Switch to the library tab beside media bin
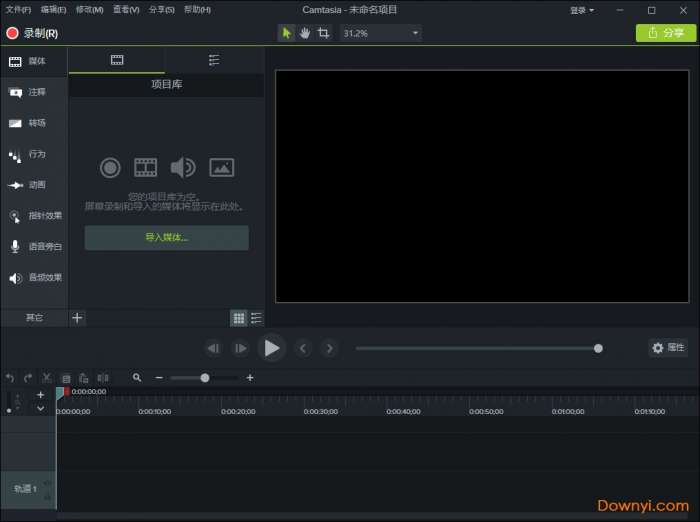700x522 pixels. [214, 60]
